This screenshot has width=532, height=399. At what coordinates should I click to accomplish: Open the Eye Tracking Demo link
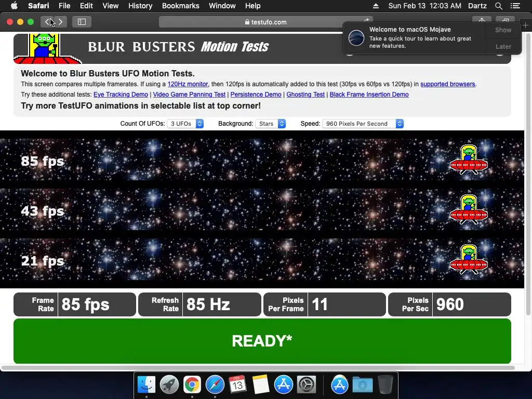click(x=121, y=95)
